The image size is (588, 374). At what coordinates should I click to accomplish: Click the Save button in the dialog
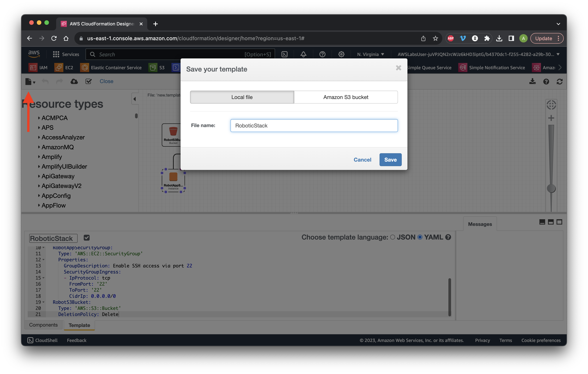pos(390,160)
